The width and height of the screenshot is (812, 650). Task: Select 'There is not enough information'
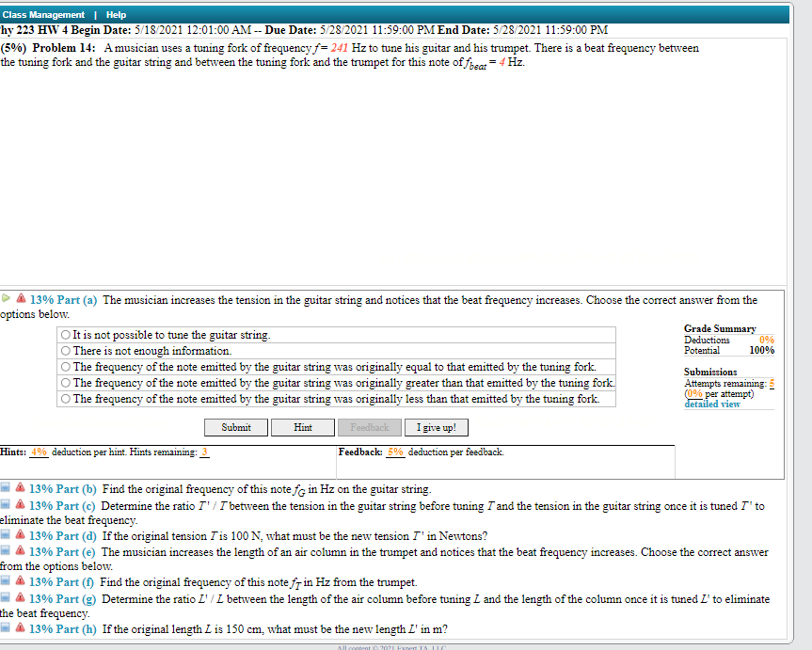(65, 351)
